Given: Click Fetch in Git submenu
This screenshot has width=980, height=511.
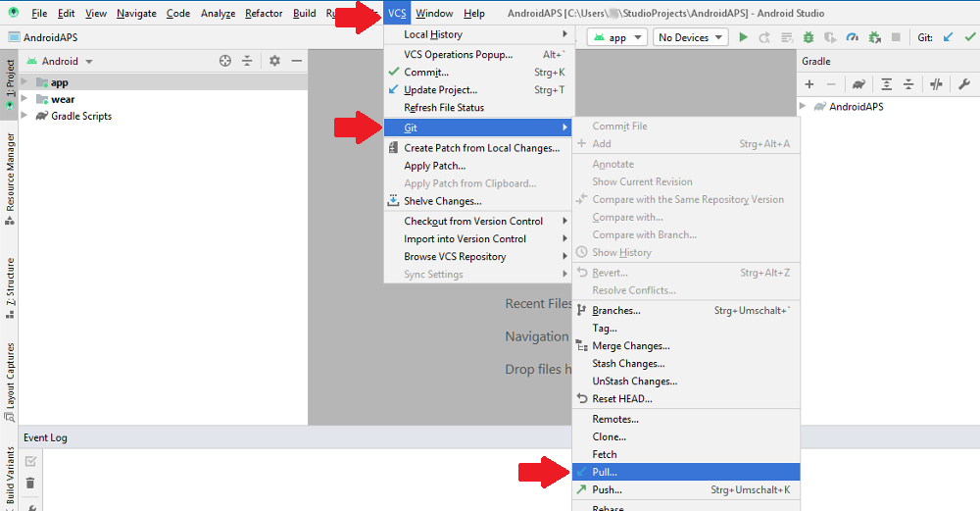Looking at the screenshot, I should click(686, 454).
